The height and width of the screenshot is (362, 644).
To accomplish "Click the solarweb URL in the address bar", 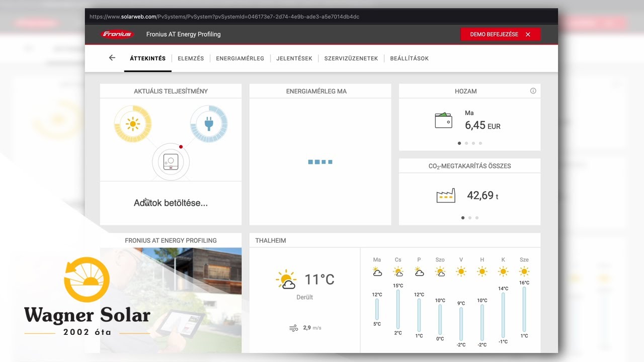I will point(224,17).
